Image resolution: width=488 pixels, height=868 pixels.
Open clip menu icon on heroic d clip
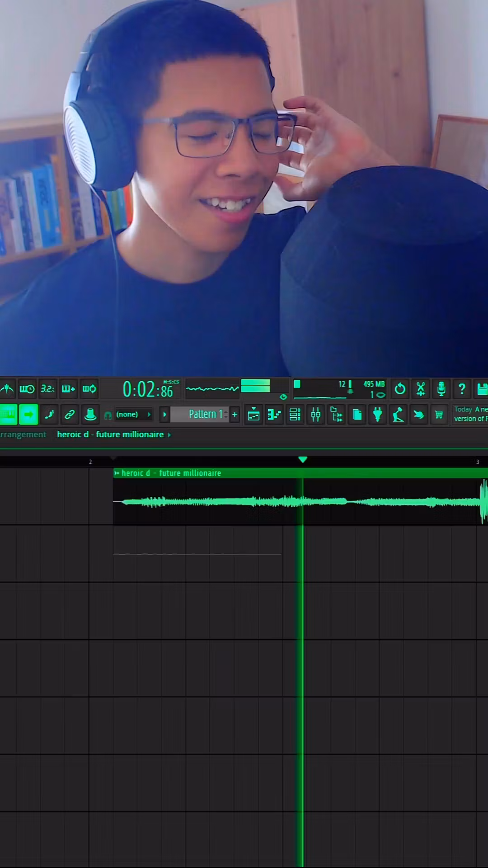[x=117, y=473]
